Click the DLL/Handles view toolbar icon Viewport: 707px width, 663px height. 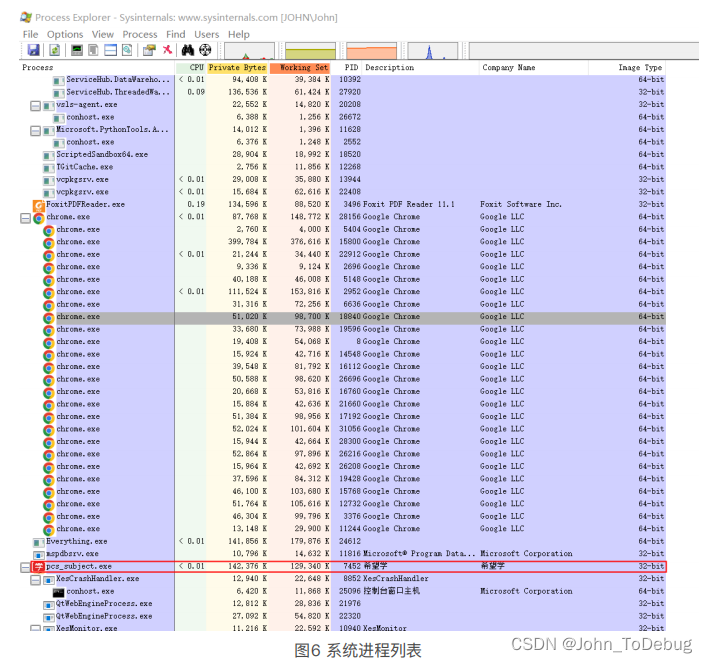coord(128,50)
